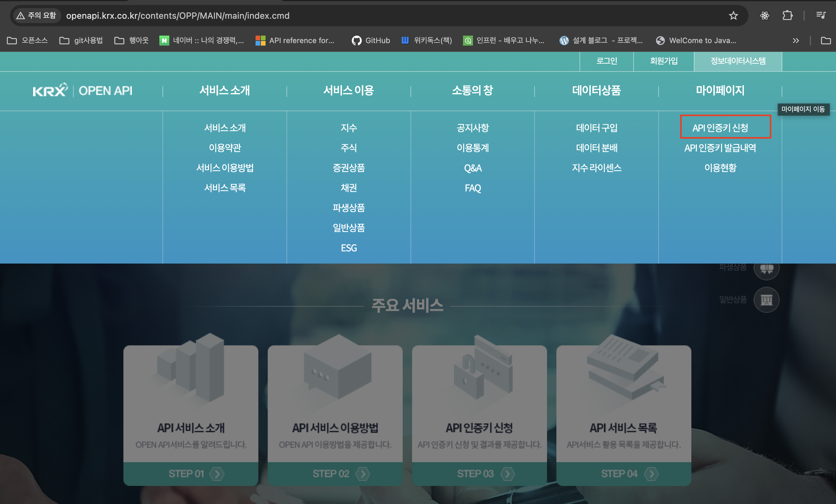The width and height of the screenshot is (836, 504).
Task: Click the 로그인 link
Action: [607, 61]
